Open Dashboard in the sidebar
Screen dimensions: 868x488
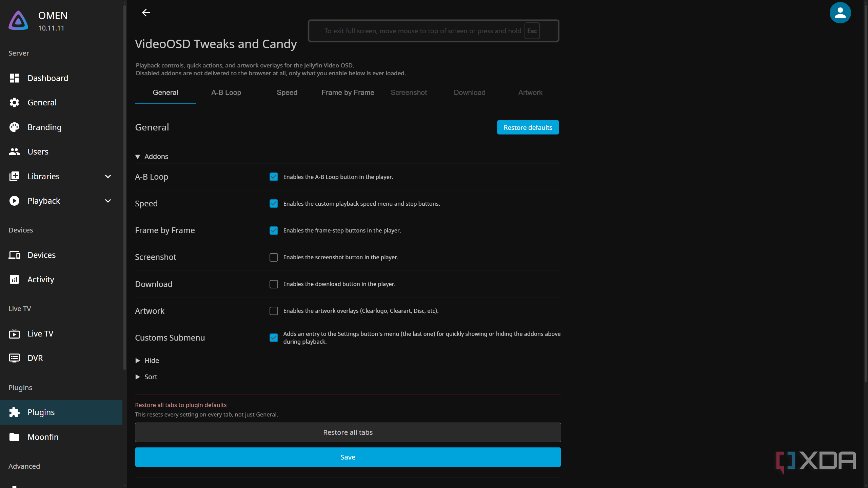[x=61, y=78]
